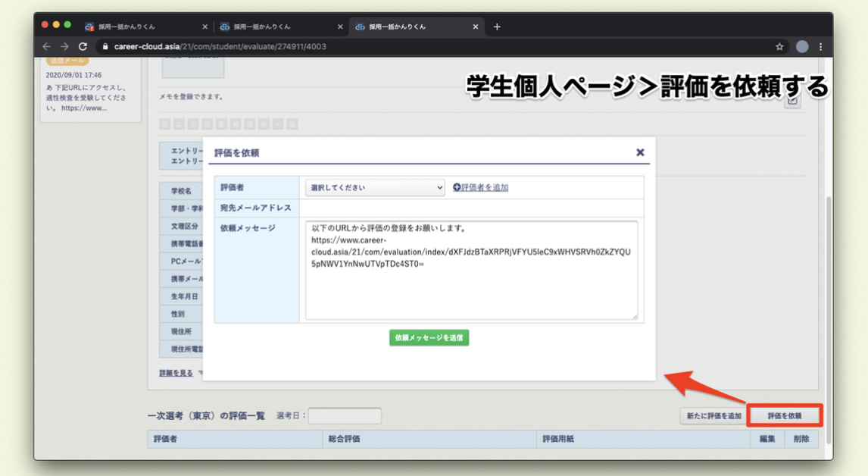Open the Chrome three-dot menu
868x476 pixels.
[x=820, y=46]
